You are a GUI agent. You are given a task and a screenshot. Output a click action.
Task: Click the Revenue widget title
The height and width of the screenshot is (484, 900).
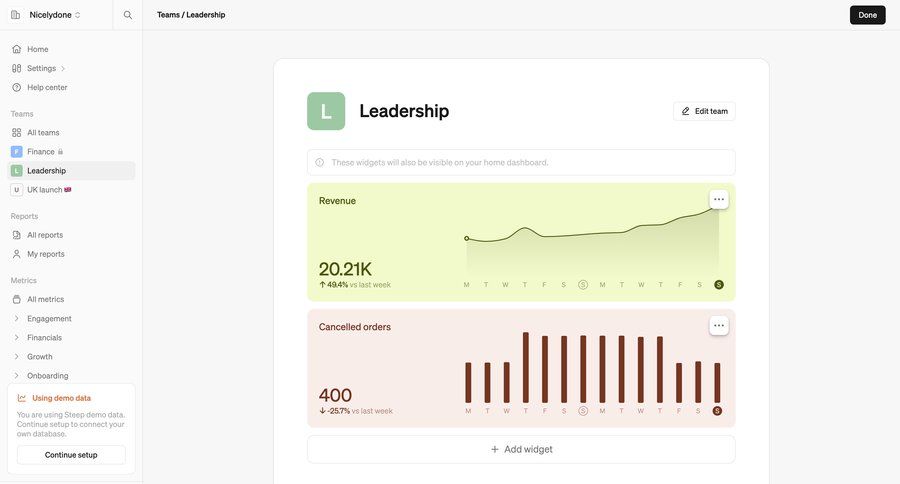point(338,201)
